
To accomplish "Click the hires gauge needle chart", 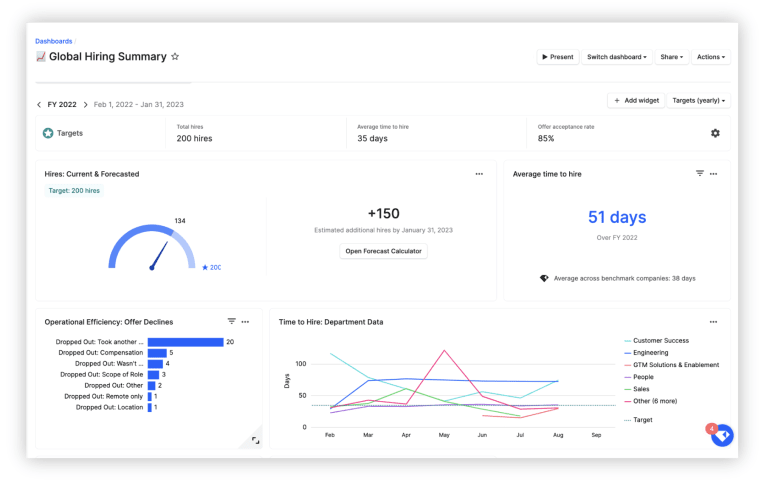I will [152, 247].
